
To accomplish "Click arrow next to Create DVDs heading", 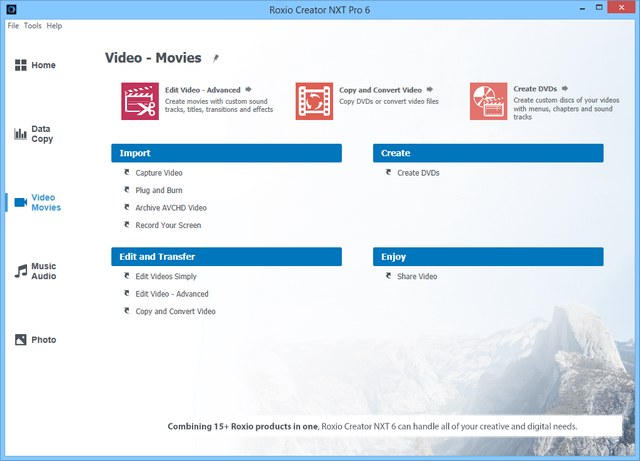I will [565, 88].
